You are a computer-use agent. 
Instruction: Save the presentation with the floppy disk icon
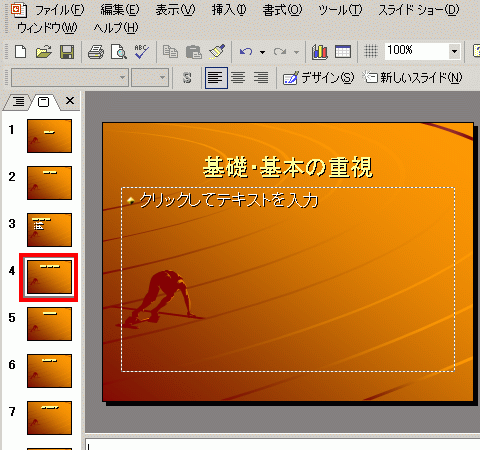tap(67, 52)
